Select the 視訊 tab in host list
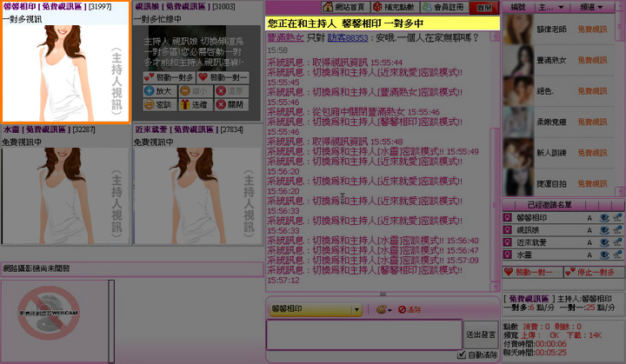Screen dimensions: 626x364 pyautogui.click(x=516, y=7)
